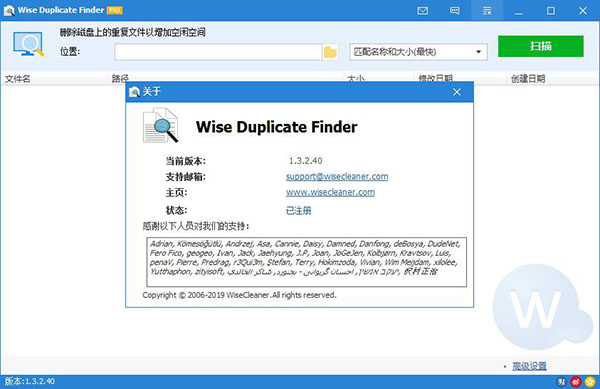600x389 pixels.
Task: Open the support@wisecleaner.com email link
Action: pyautogui.click(x=337, y=176)
